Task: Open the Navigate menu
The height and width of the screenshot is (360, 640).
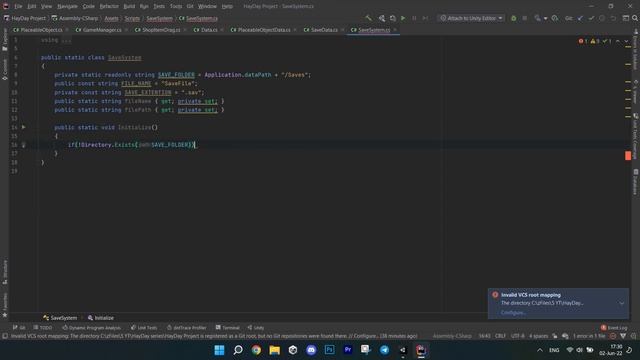Action: coord(67,7)
